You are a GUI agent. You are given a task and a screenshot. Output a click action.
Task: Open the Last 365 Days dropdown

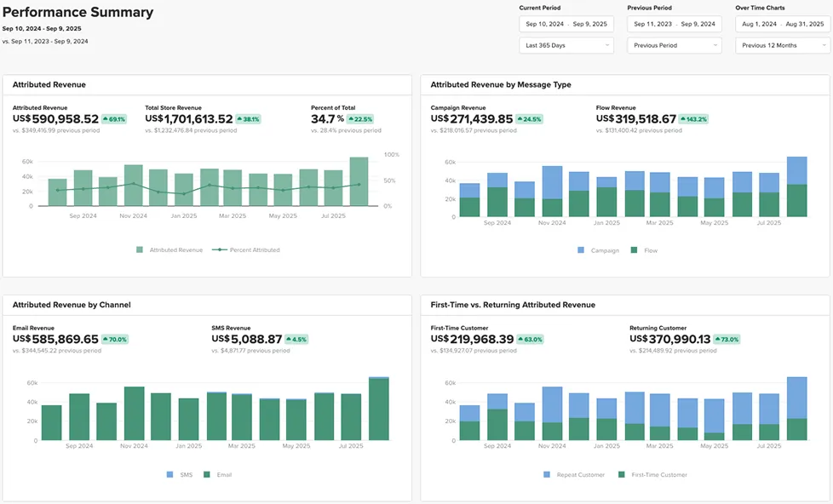[566, 45]
